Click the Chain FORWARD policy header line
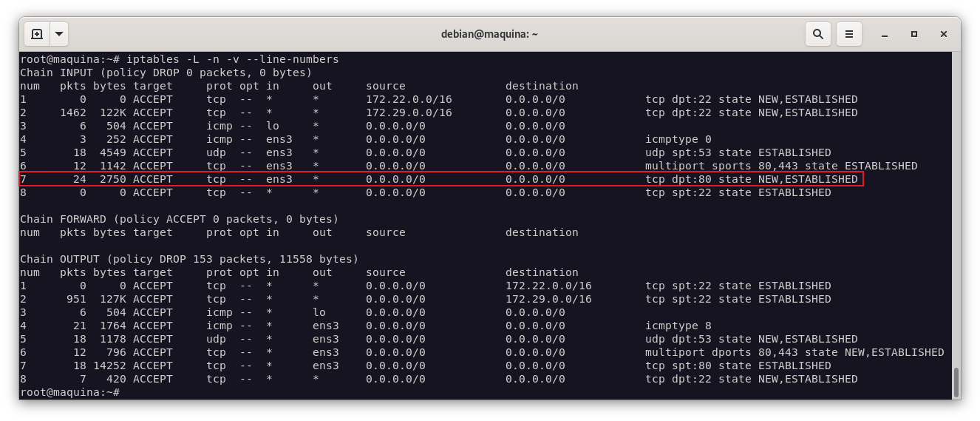Screen dimensions: 980x421 click(179, 219)
